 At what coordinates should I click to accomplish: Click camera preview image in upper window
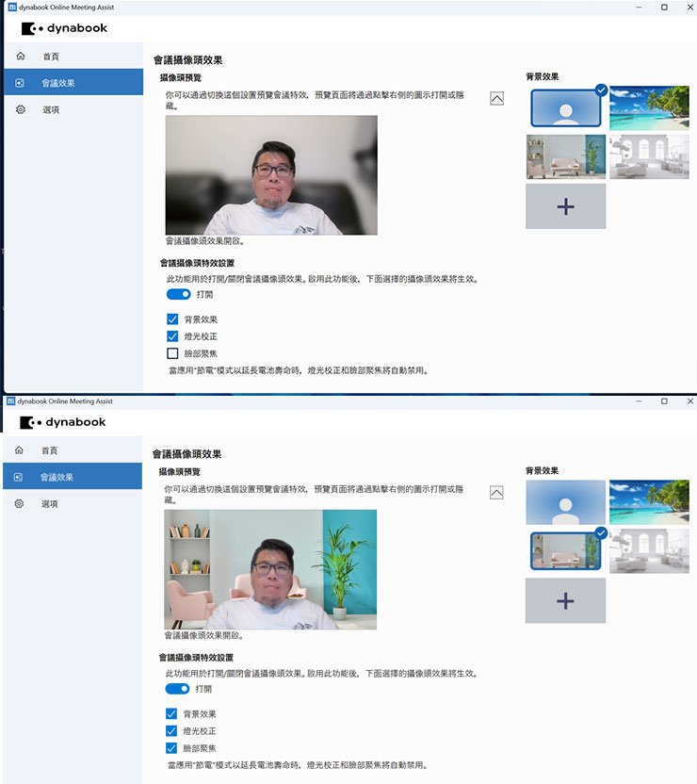pos(271,175)
